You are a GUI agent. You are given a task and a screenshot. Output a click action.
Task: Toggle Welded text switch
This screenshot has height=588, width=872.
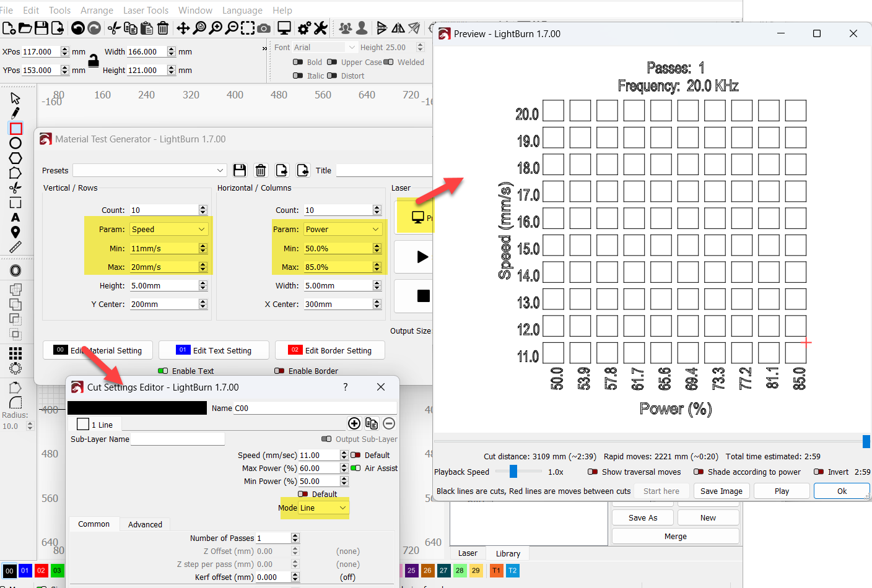[388, 62]
